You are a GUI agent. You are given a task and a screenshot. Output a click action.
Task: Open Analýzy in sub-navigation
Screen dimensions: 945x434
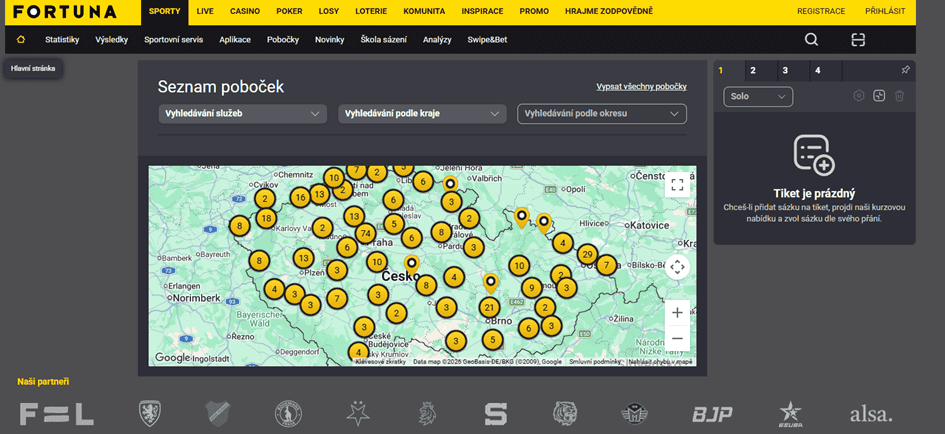coord(437,40)
